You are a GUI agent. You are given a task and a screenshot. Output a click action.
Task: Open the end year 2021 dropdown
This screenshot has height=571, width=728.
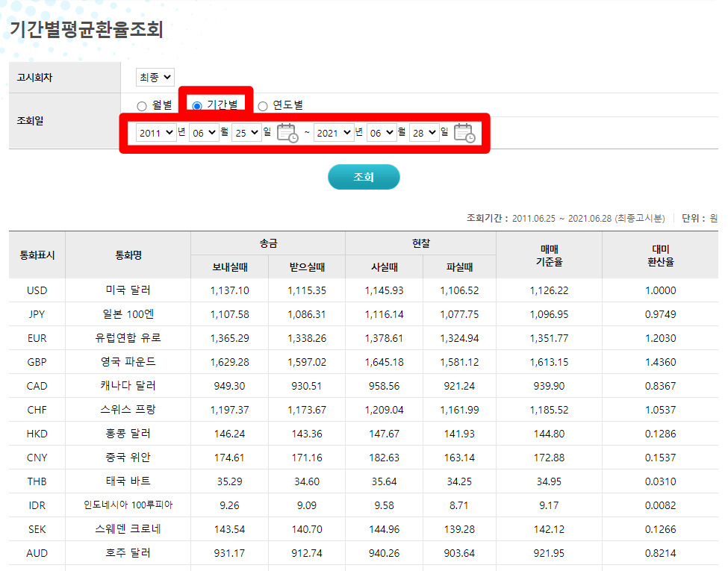pos(336,132)
